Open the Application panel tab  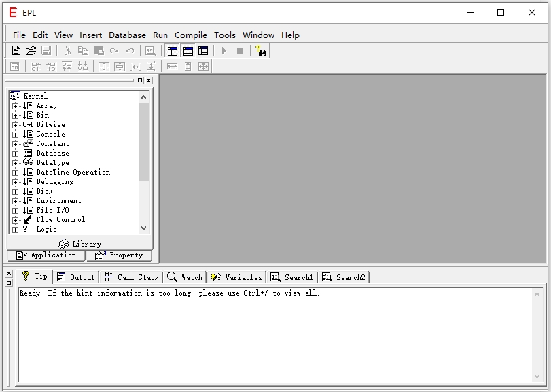coord(46,255)
